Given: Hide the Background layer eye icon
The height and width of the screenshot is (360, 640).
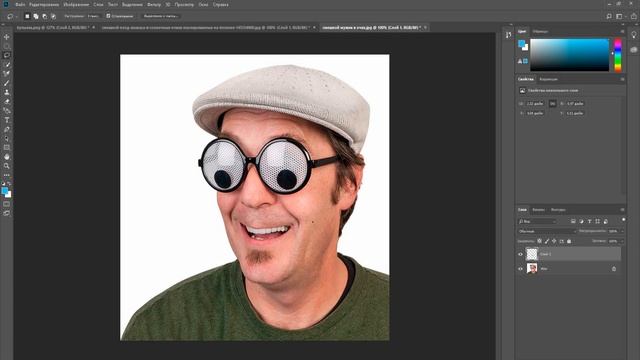Looking at the screenshot, I should coord(520,269).
